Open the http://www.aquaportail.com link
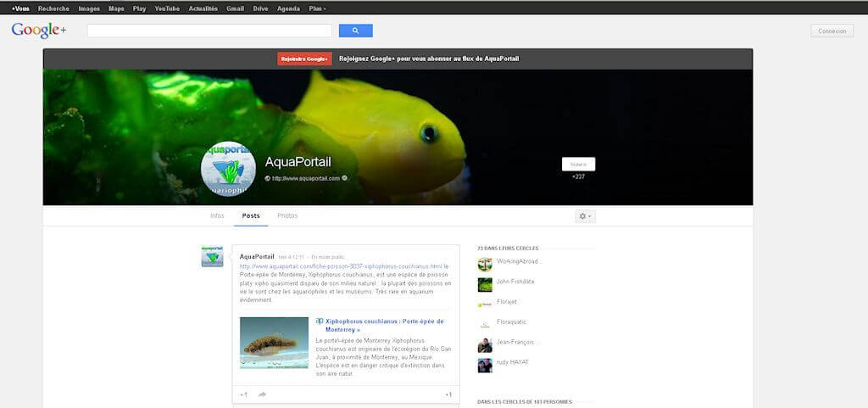The width and height of the screenshot is (868, 408). tap(305, 178)
